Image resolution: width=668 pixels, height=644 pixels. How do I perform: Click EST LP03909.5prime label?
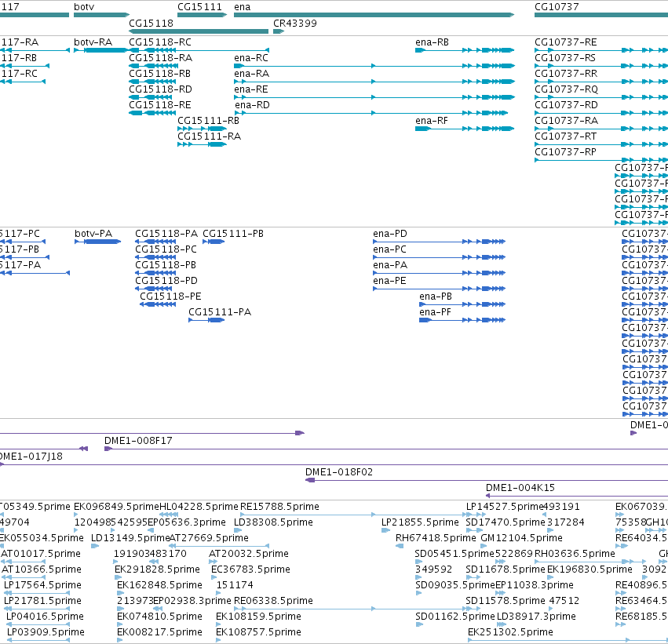(x=46, y=632)
